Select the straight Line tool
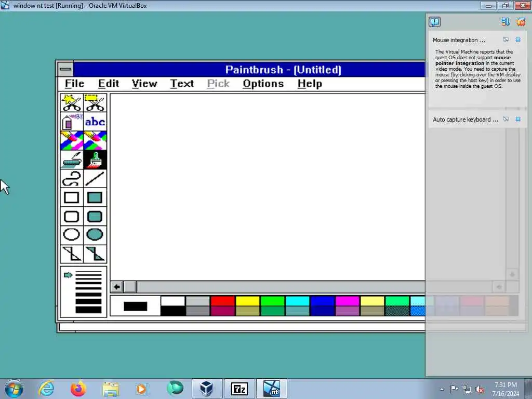 (95, 179)
